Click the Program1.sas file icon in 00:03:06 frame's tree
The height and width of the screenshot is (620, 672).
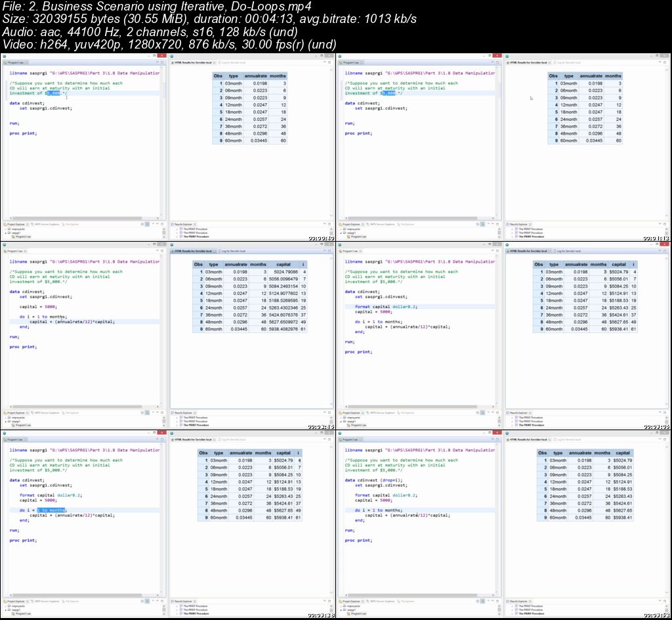[x=347, y=425]
